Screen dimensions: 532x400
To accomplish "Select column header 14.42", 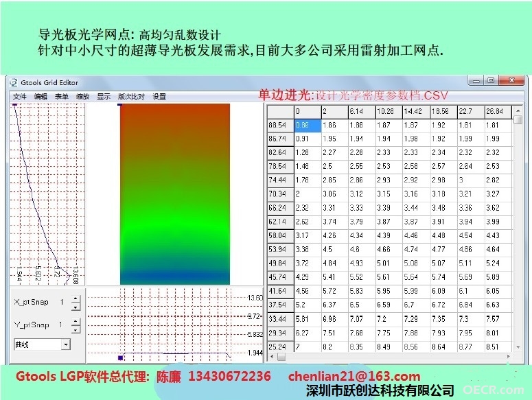I will click(416, 111).
